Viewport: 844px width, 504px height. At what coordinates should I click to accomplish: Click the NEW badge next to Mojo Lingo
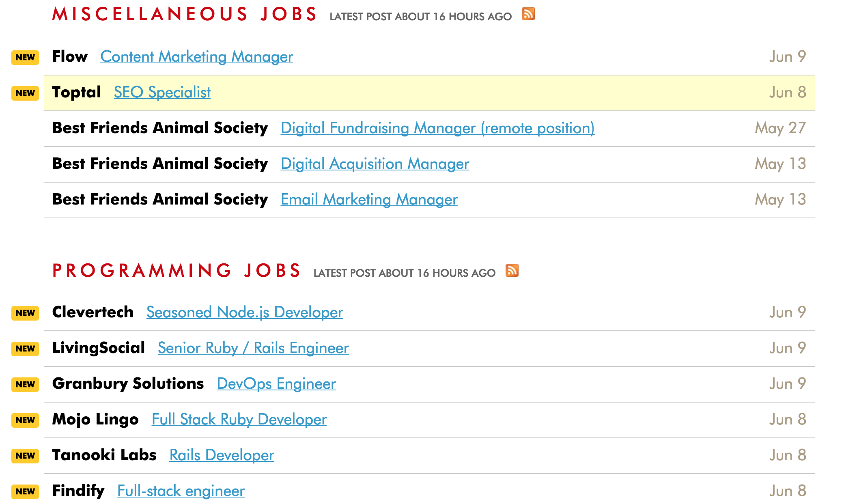[24, 420]
